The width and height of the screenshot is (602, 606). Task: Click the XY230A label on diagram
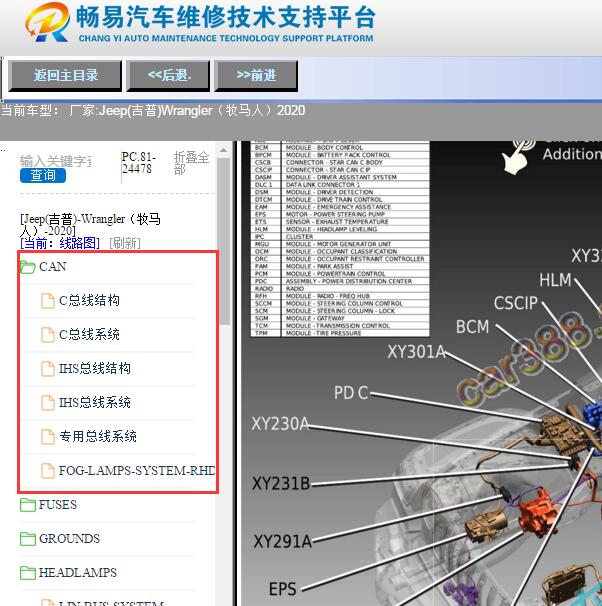(281, 424)
